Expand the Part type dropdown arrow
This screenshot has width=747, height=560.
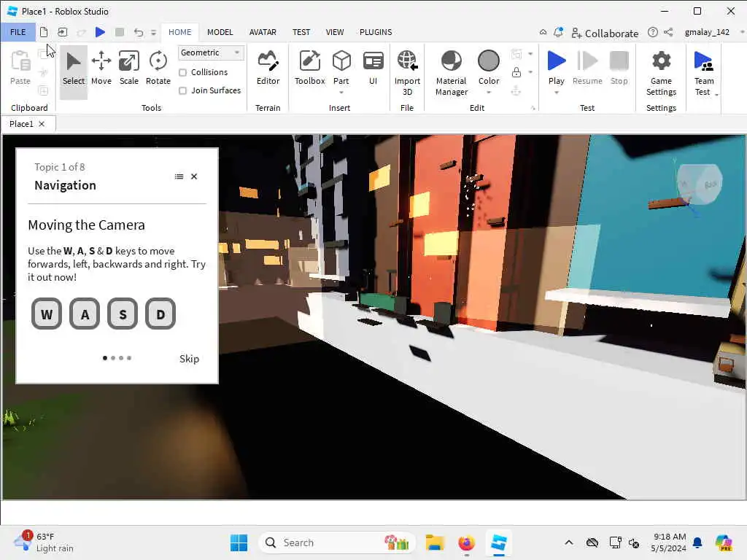[x=341, y=93]
